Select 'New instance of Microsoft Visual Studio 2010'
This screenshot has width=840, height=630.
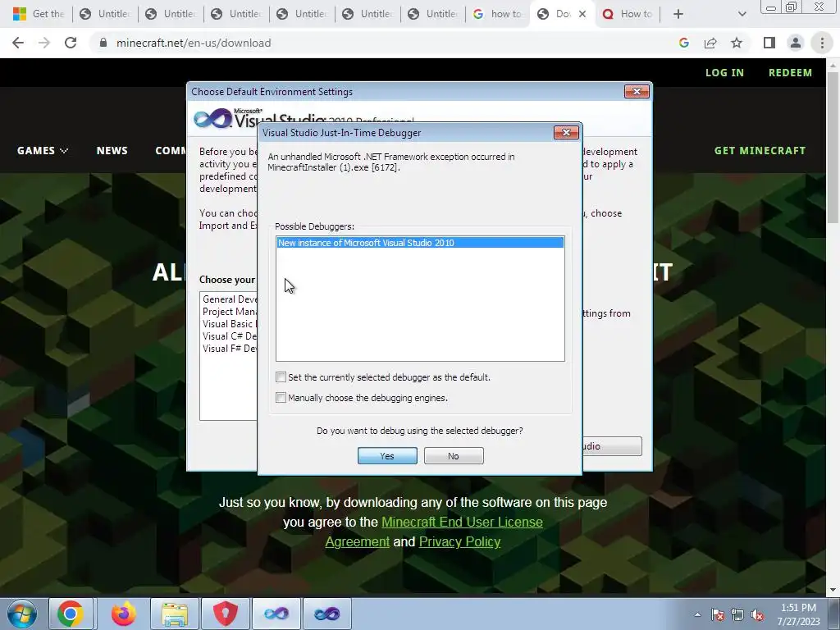[420, 243]
